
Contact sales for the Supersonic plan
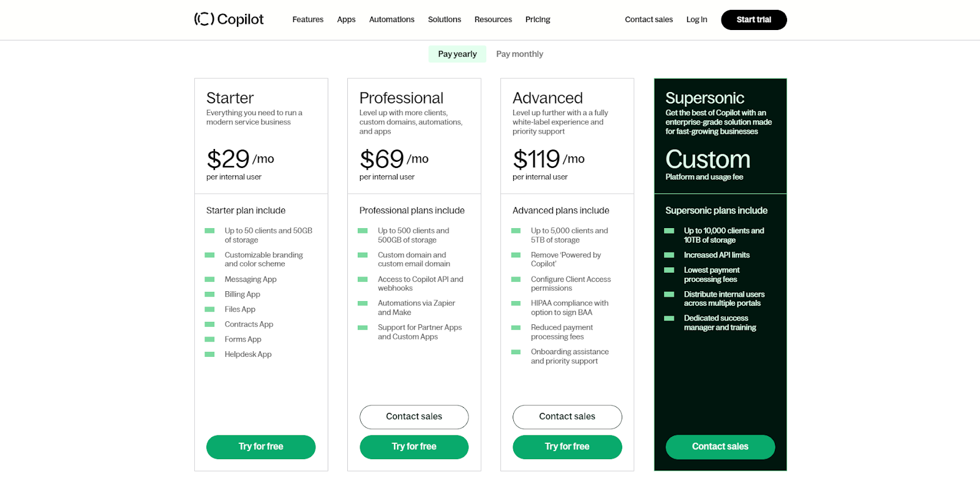720,447
